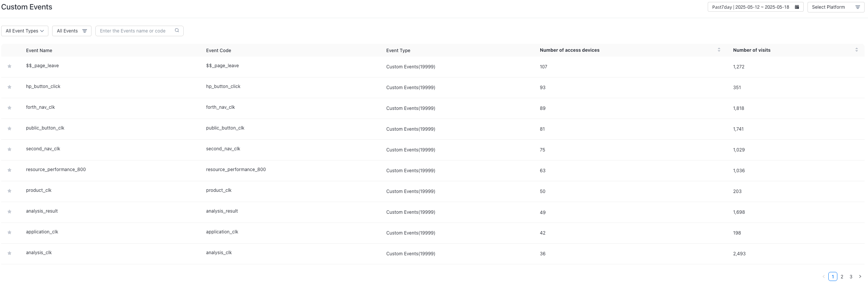
Task: Toggle star for forth_nav_clk event
Action: click(x=9, y=108)
